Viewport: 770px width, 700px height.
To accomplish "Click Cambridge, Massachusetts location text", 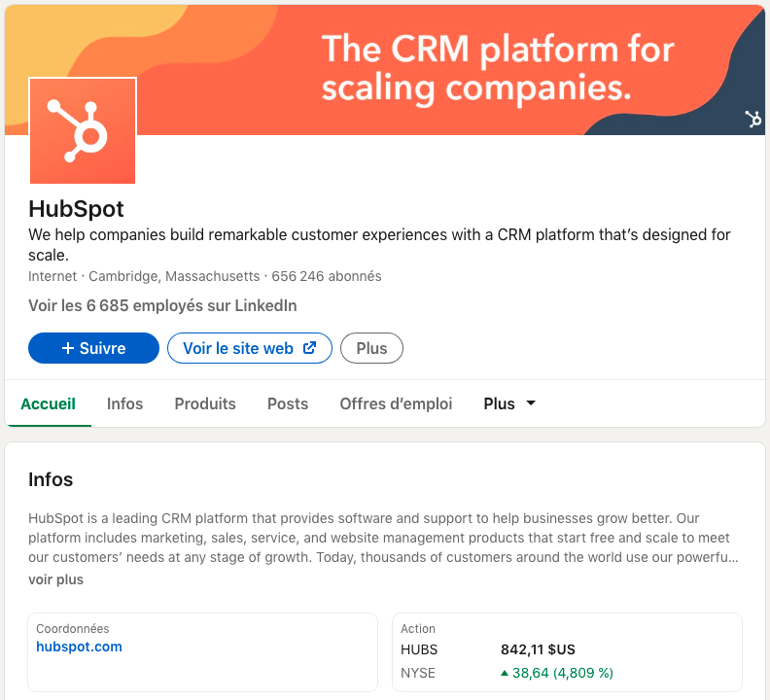I will click(174, 276).
